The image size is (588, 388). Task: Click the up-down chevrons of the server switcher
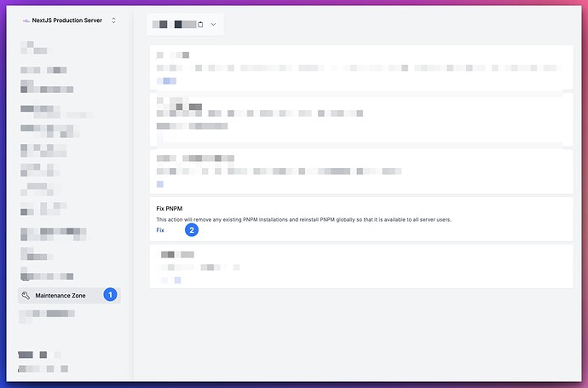[x=113, y=20]
